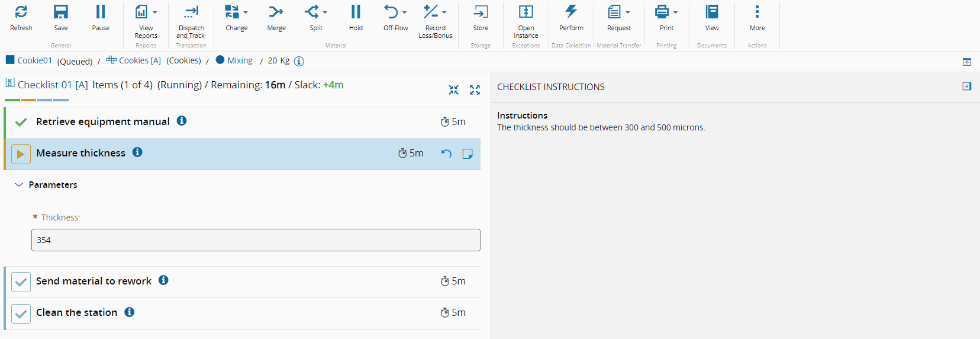Add a note to the Measure thickness item
This screenshot has width=980, height=339.
(468, 154)
